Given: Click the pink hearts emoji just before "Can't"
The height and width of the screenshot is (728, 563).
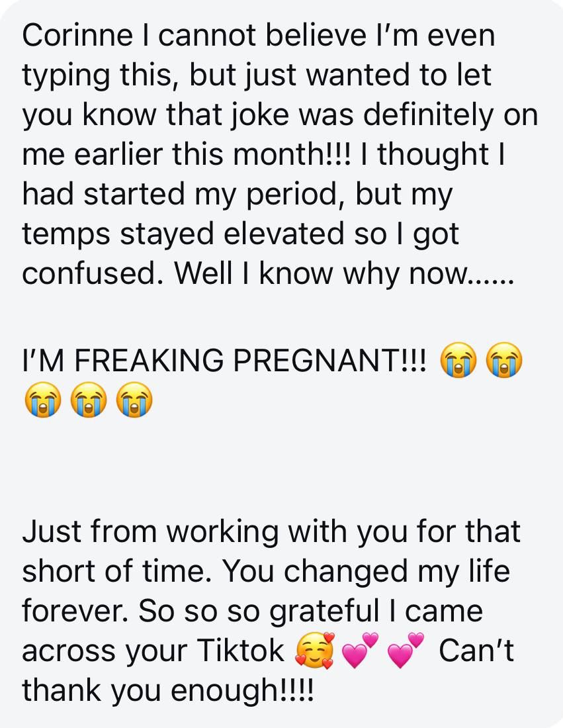Looking at the screenshot, I should point(405,651).
